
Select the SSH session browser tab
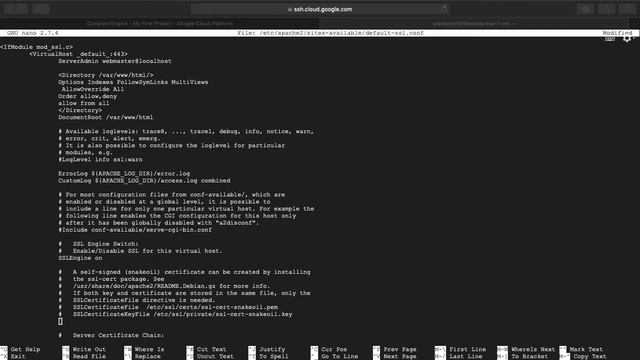click(x=473, y=24)
